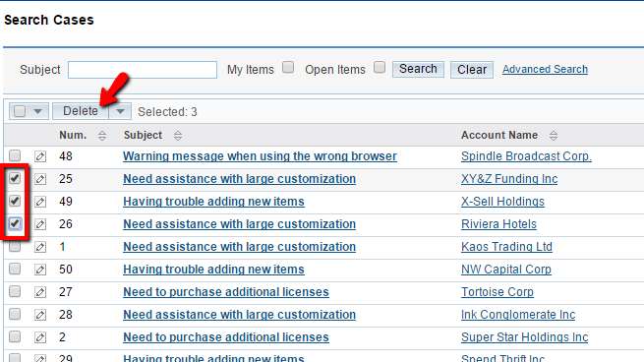Image resolution: width=644 pixels, height=362 pixels.
Task: Check the box for case 1
Action: (15, 246)
